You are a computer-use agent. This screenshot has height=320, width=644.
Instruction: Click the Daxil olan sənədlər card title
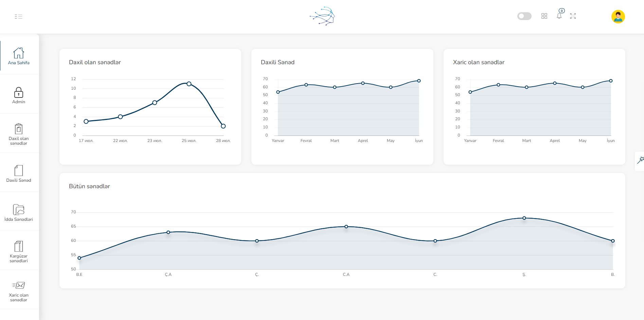point(95,63)
